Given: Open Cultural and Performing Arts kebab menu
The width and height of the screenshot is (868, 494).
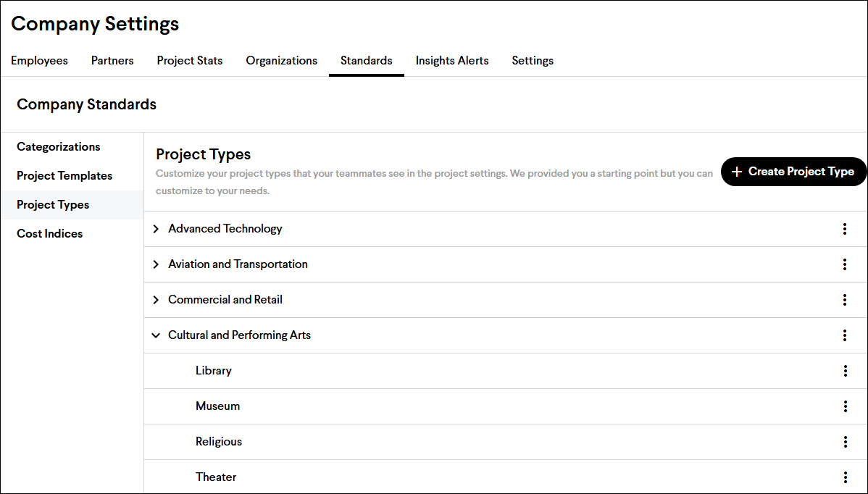Looking at the screenshot, I should (x=845, y=335).
